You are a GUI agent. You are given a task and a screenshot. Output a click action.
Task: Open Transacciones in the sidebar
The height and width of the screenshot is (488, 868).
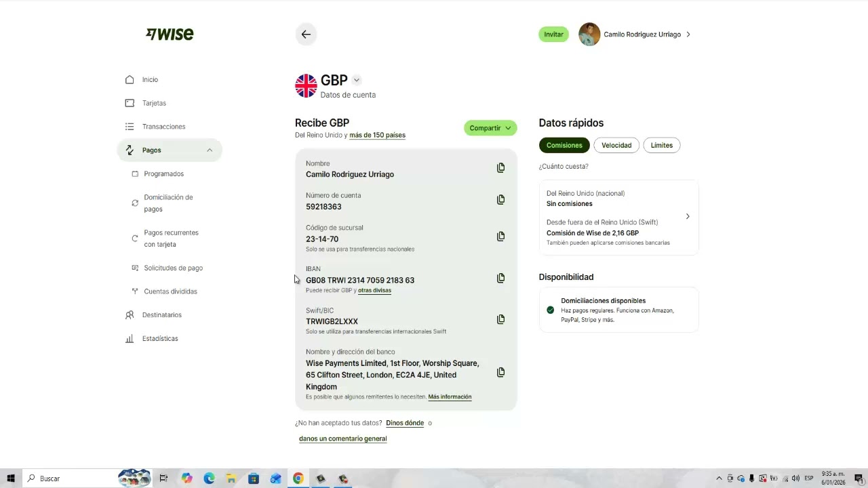click(163, 127)
